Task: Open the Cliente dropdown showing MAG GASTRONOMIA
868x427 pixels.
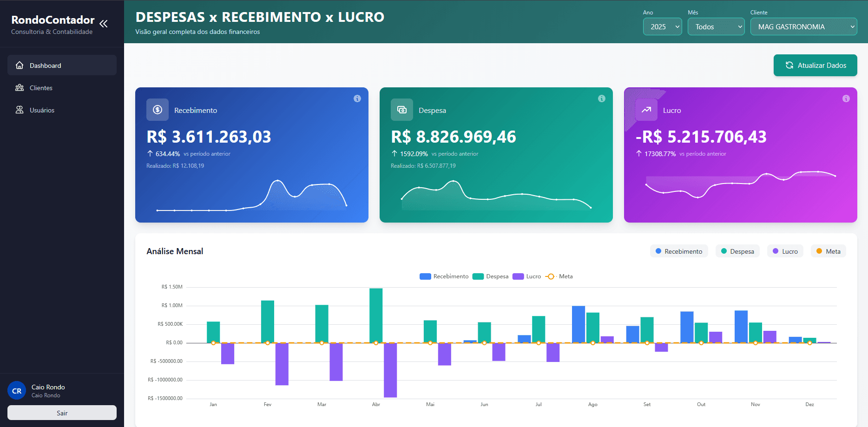Action: (x=803, y=26)
